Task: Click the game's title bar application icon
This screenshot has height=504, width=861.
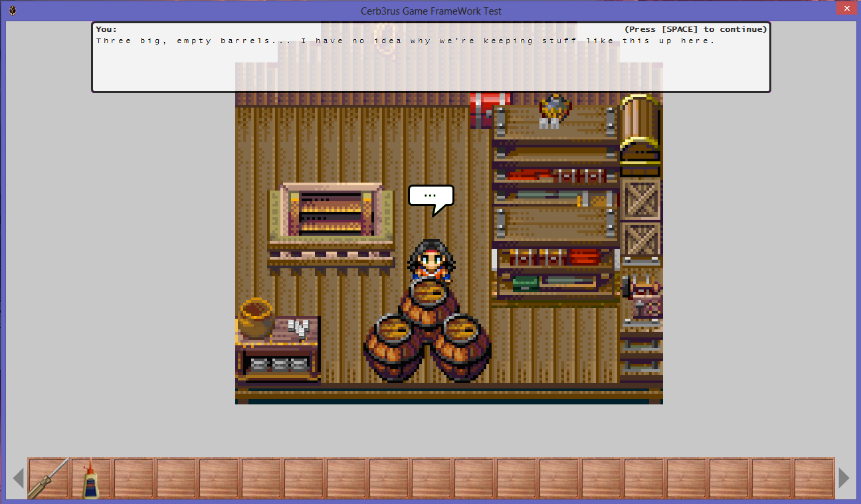Action: pyautogui.click(x=12, y=11)
